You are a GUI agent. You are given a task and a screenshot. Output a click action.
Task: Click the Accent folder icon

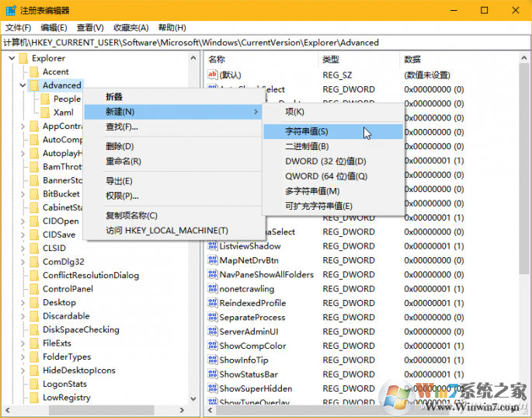point(34,72)
